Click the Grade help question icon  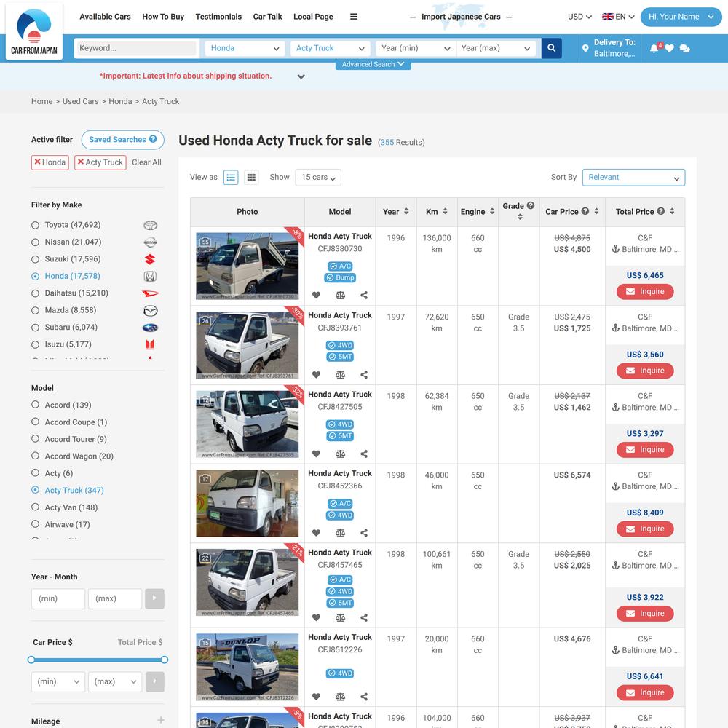pos(531,205)
